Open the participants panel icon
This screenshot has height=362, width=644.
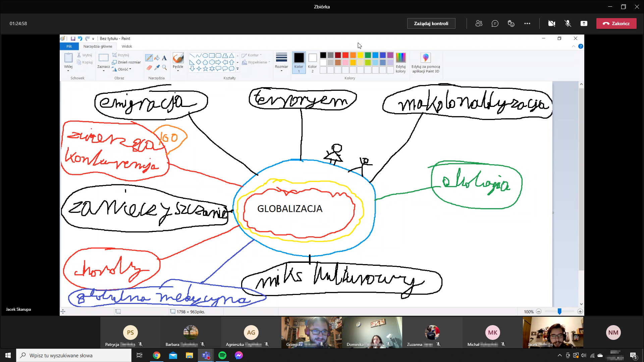pyautogui.click(x=479, y=23)
